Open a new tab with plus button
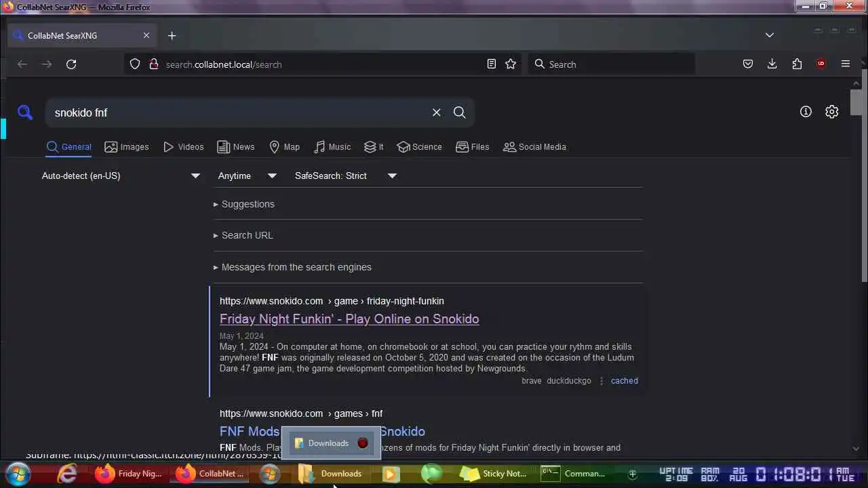 coord(172,35)
